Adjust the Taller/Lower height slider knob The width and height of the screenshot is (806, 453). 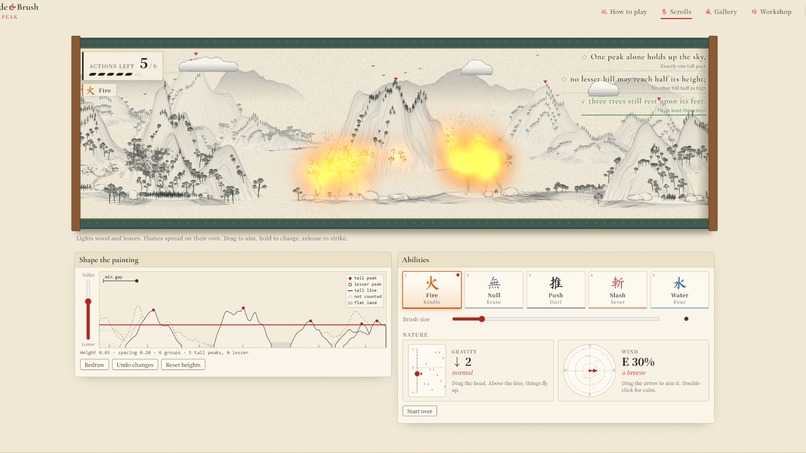(x=88, y=301)
